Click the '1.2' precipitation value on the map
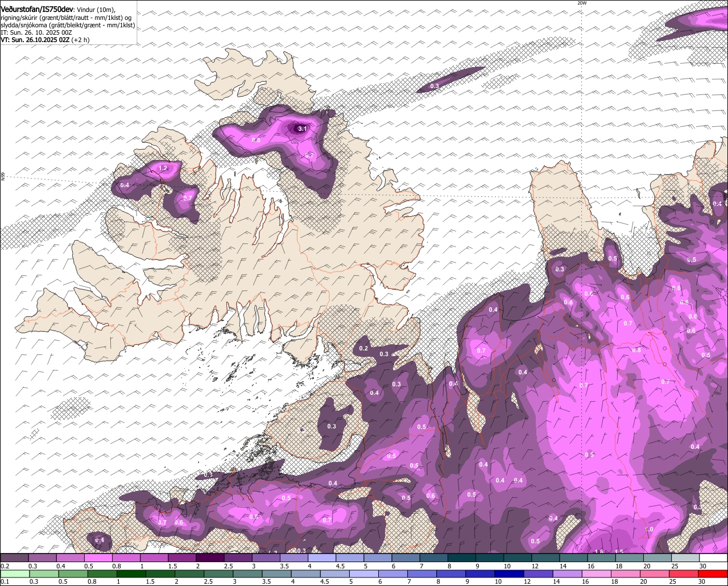The width and height of the screenshot is (728, 586). pos(163,168)
